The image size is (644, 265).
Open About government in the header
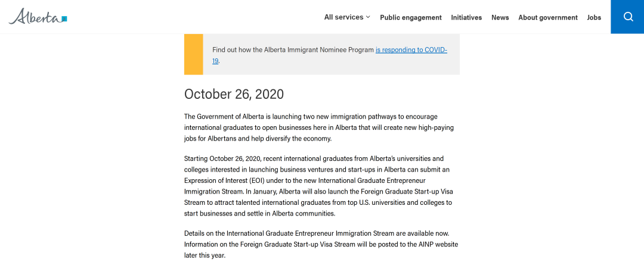(548, 18)
